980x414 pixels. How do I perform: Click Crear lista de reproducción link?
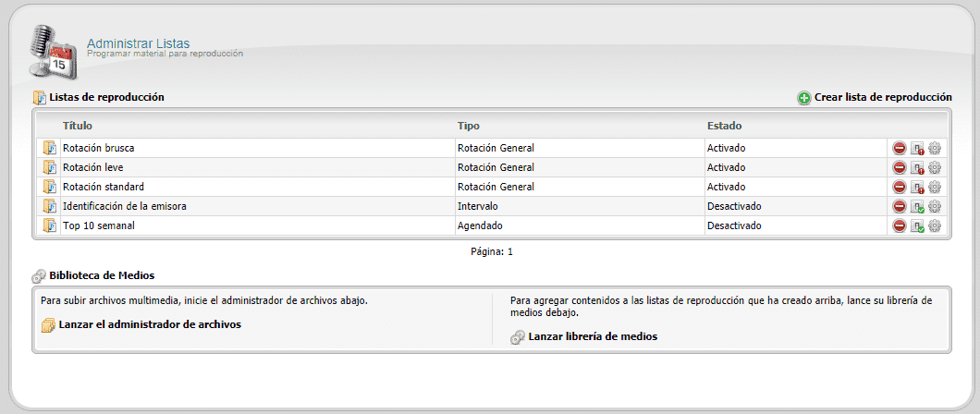click(883, 97)
